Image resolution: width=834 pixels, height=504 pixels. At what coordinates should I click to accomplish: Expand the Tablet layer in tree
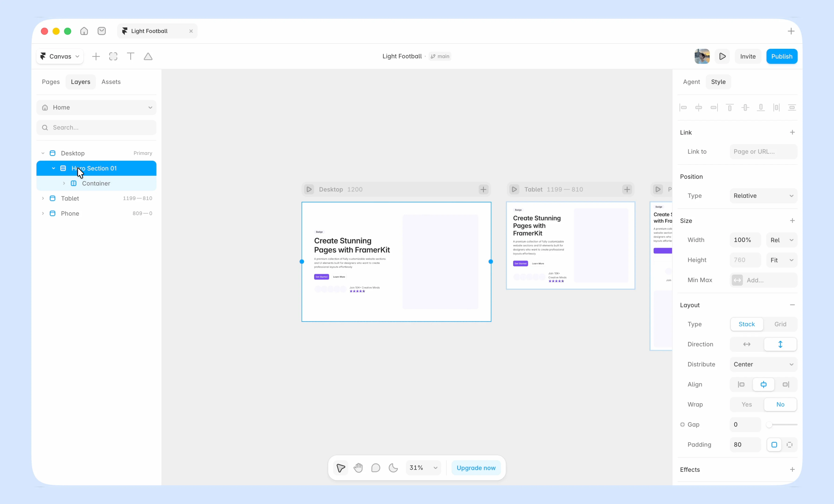click(43, 199)
